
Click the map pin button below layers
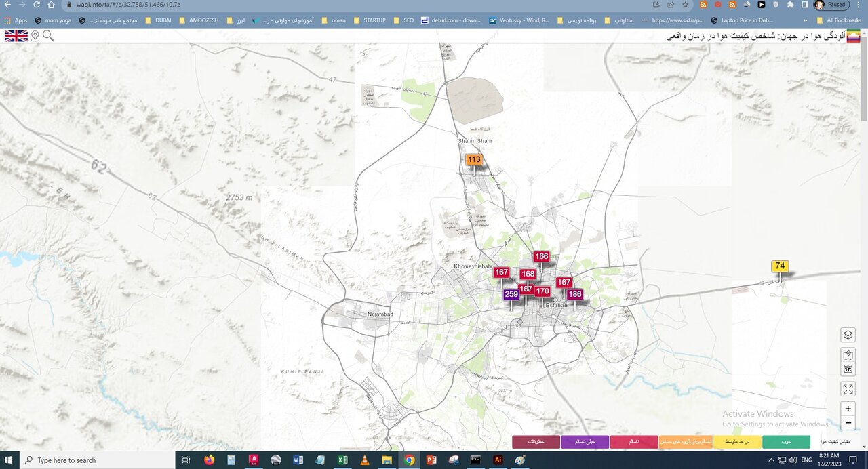[848, 354]
